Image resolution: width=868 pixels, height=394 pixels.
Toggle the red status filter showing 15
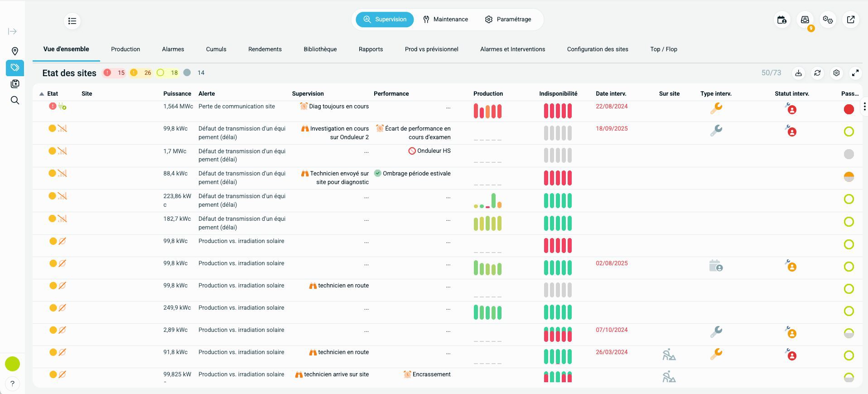click(114, 73)
